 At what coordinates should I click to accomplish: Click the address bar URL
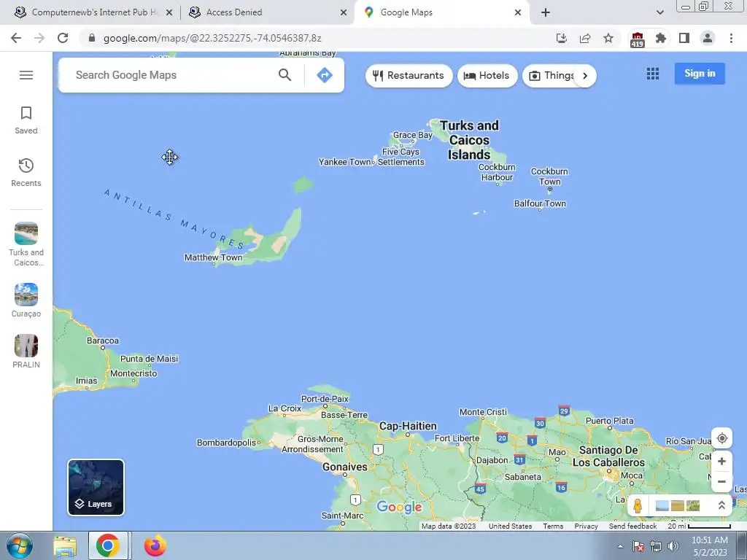tap(212, 38)
